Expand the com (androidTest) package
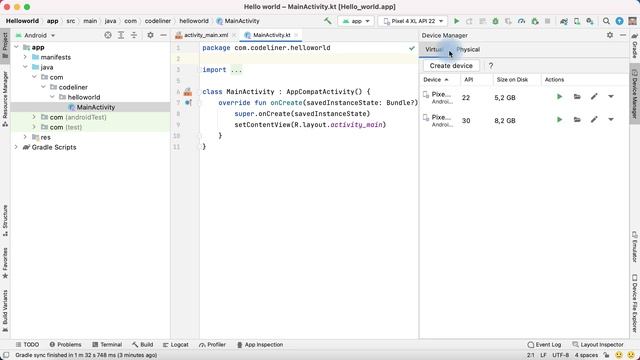640x360 pixels. [34, 117]
